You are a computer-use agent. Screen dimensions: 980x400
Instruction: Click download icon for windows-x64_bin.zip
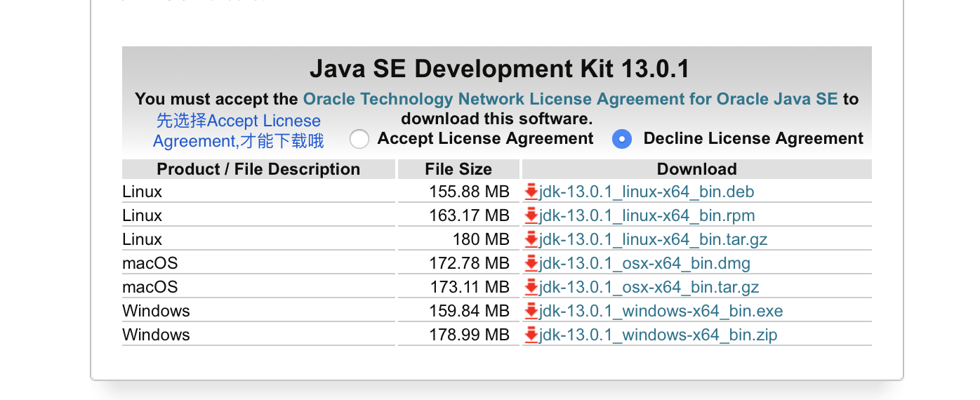(x=531, y=335)
